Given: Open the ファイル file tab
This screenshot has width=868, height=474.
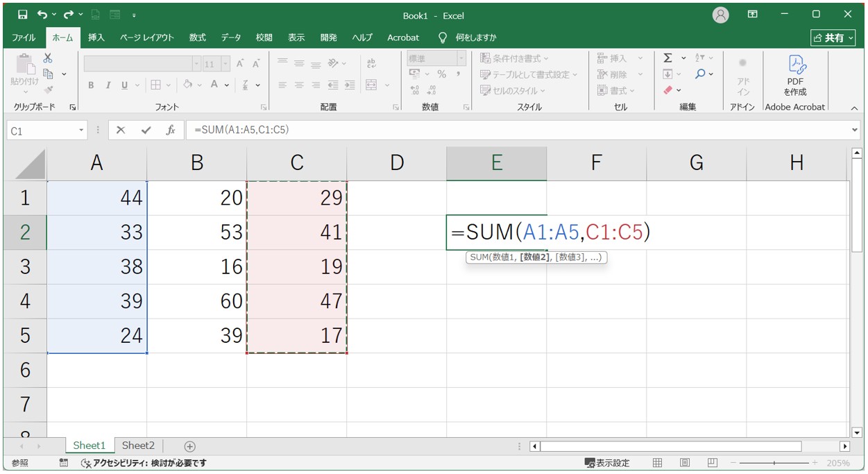Looking at the screenshot, I should [24, 37].
